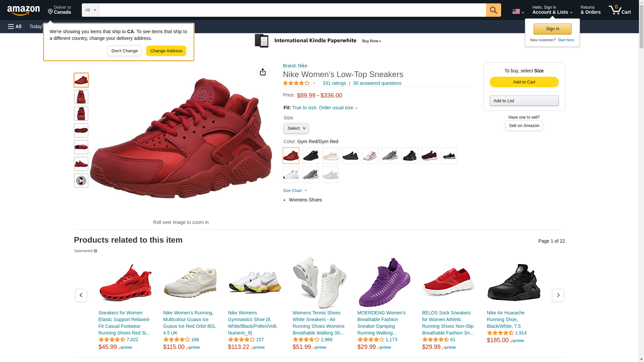Expand the Size Chart
This screenshot has height=362, width=644.
tap(295, 191)
